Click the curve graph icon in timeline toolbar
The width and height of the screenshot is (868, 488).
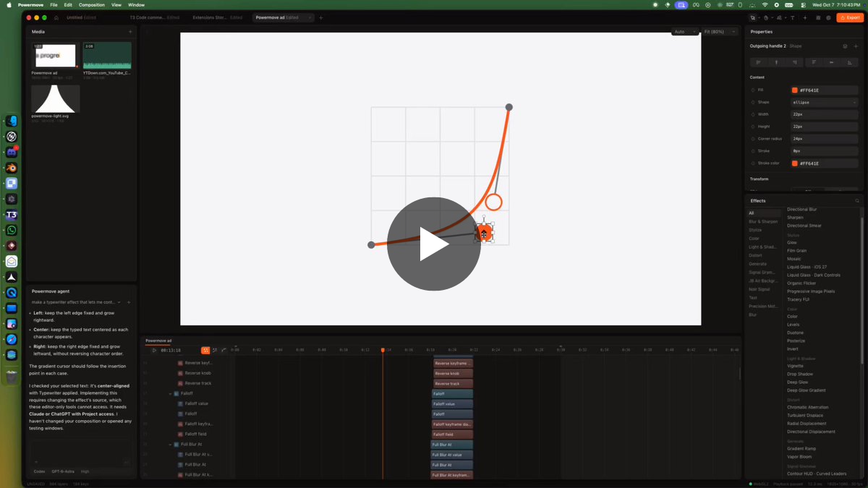[224, 350]
